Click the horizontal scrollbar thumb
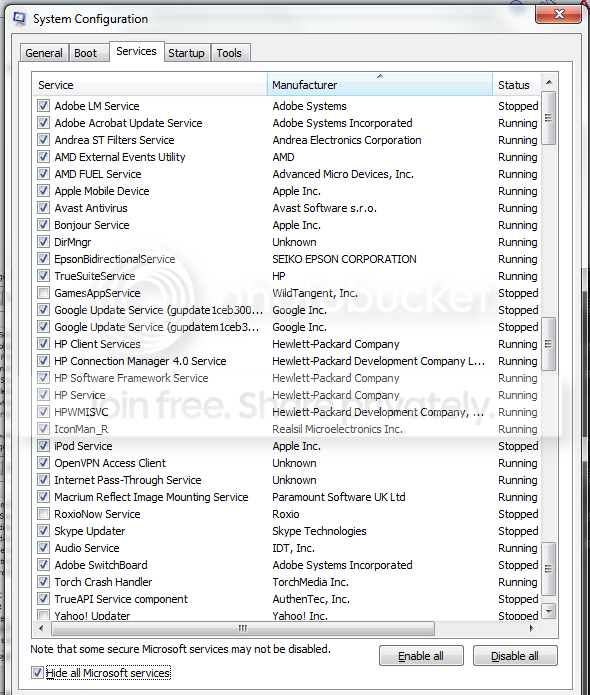 click(x=243, y=628)
